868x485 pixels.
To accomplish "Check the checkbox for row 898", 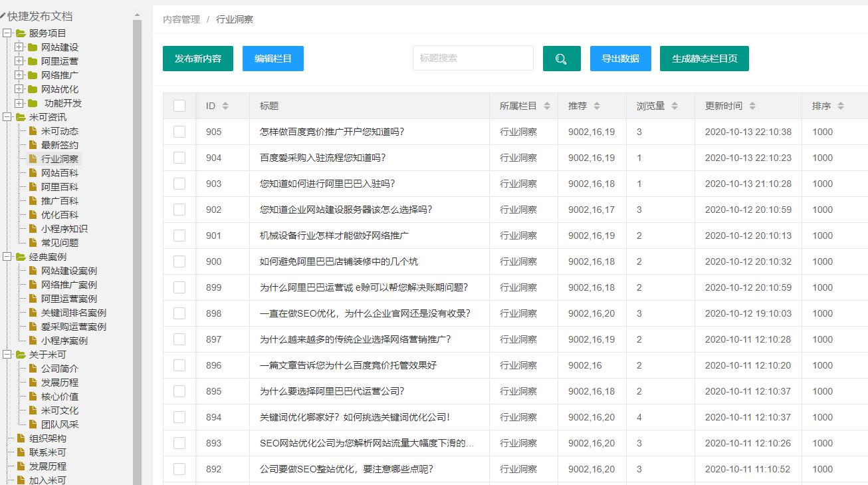I will click(x=179, y=313).
